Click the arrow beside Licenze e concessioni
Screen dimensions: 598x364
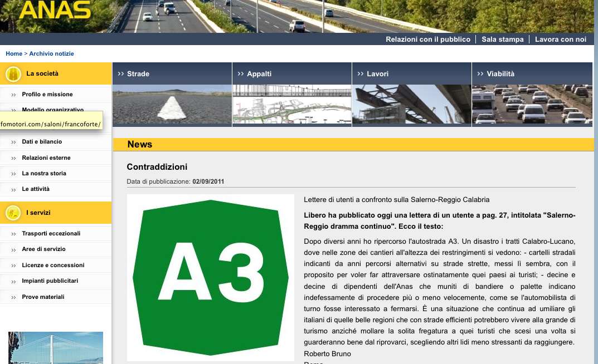pos(14,265)
